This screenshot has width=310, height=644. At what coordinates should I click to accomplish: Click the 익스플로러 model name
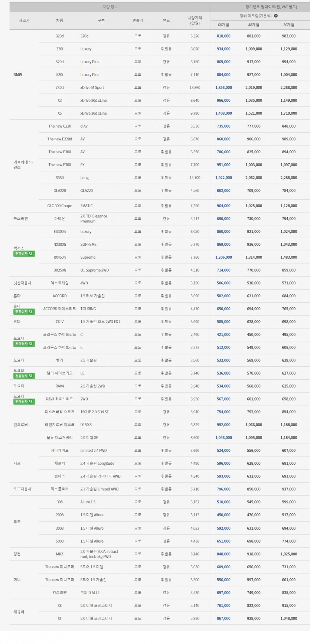[59, 489]
